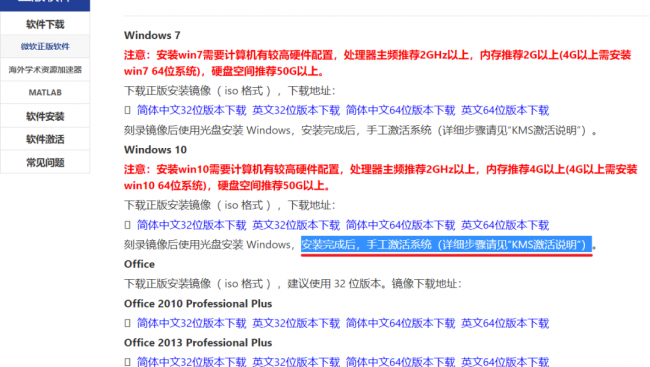650x367 pixels.
Task: Download Office 2010 简体中文64位版本
Action: click(x=400, y=323)
